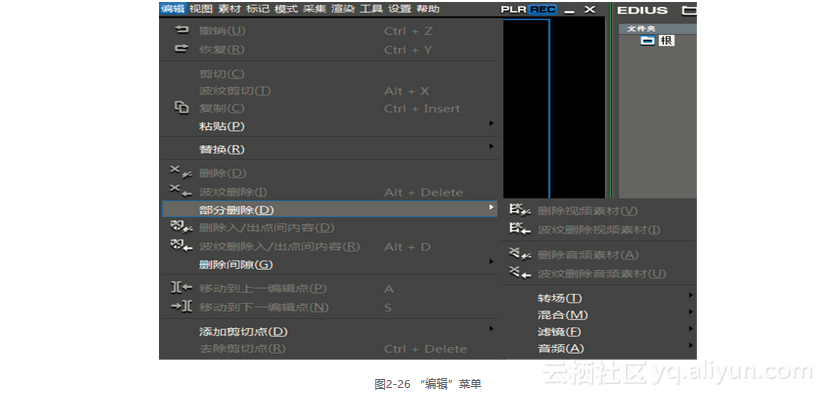Open the 帮助 menu
This screenshot has width=824, height=396.
[428, 9]
